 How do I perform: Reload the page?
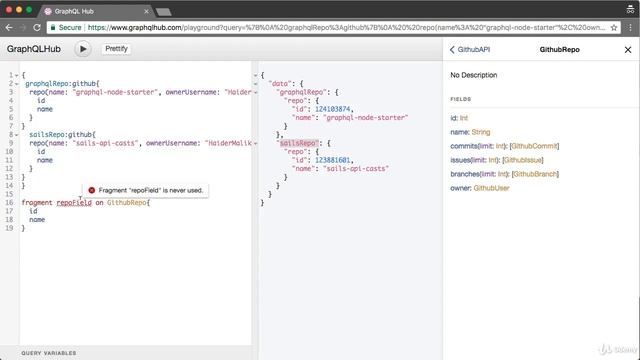click(x=37, y=27)
